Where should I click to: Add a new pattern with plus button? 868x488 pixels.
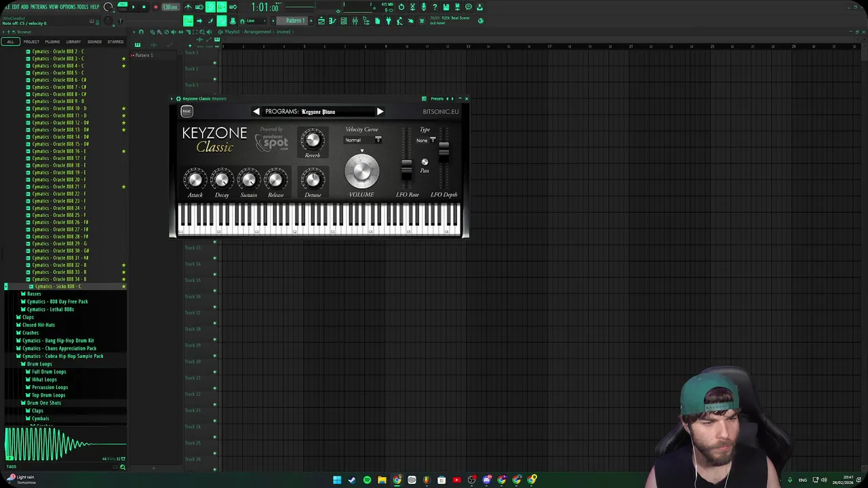pyautogui.click(x=311, y=20)
